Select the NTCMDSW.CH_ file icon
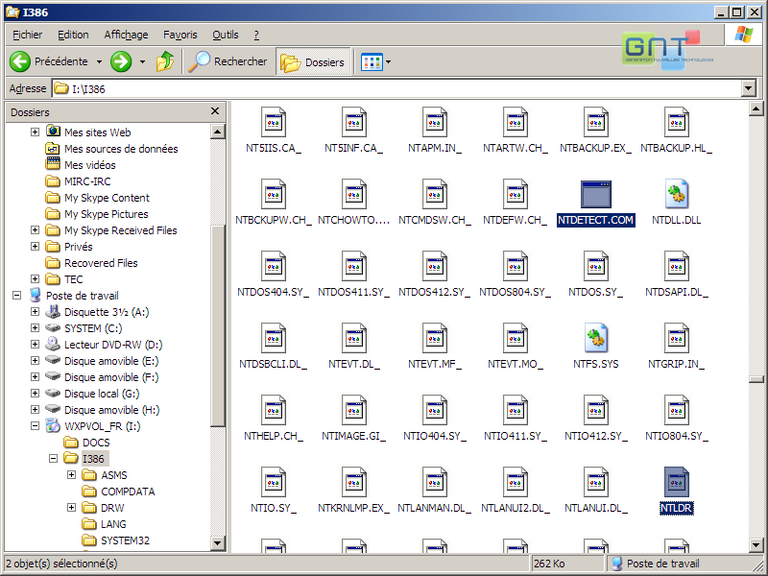The width and height of the screenshot is (768, 576). [x=434, y=194]
